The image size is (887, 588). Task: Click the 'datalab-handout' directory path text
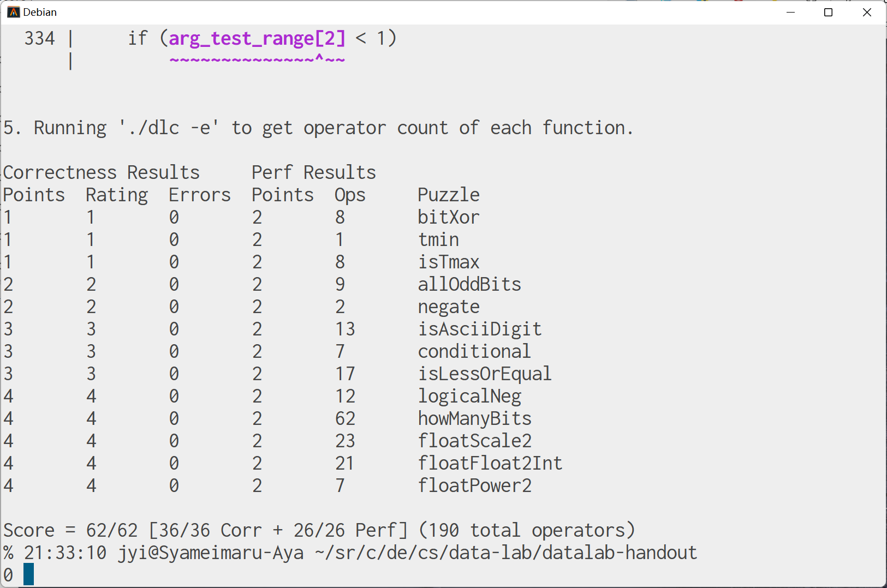pos(620,553)
